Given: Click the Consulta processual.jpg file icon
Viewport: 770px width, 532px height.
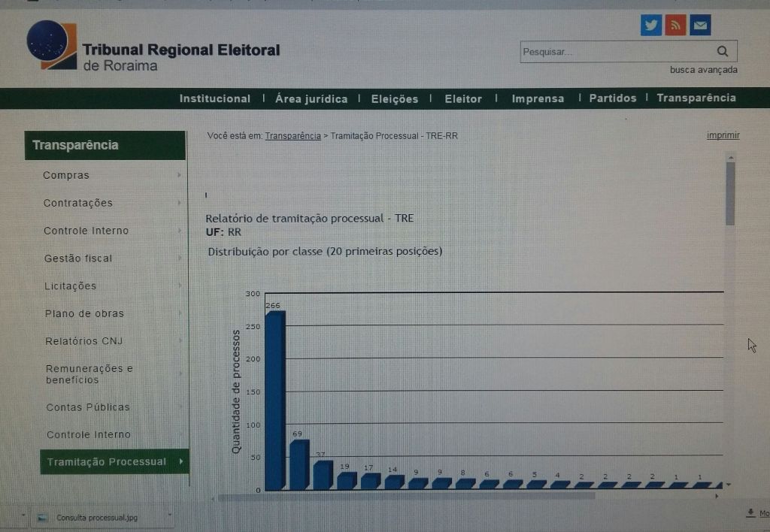Looking at the screenshot, I should (43, 517).
